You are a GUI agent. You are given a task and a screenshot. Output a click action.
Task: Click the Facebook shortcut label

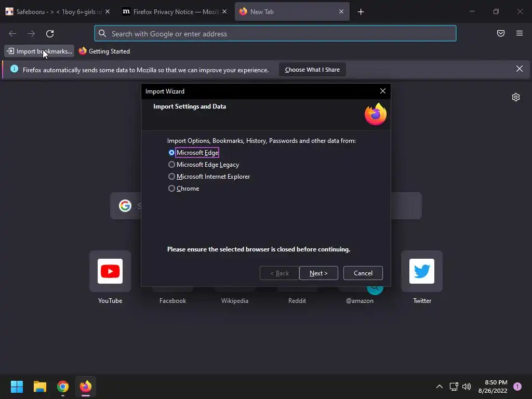pos(172,301)
